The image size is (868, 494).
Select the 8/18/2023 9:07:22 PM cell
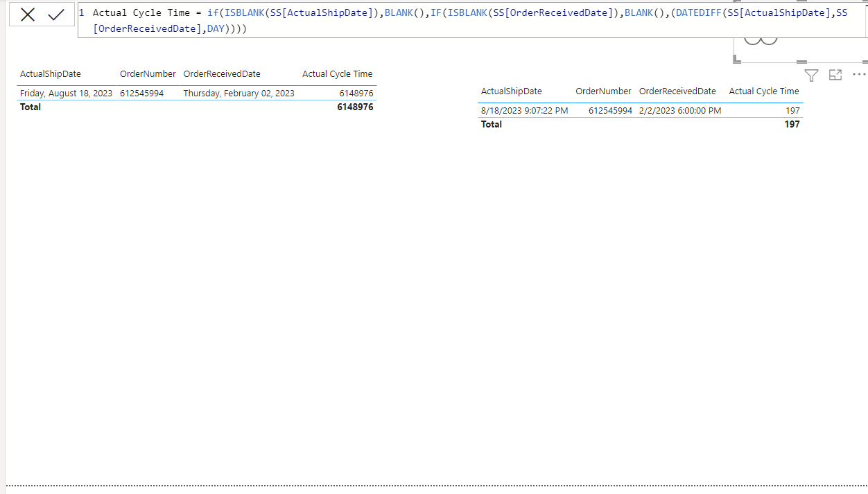(x=524, y=110)
